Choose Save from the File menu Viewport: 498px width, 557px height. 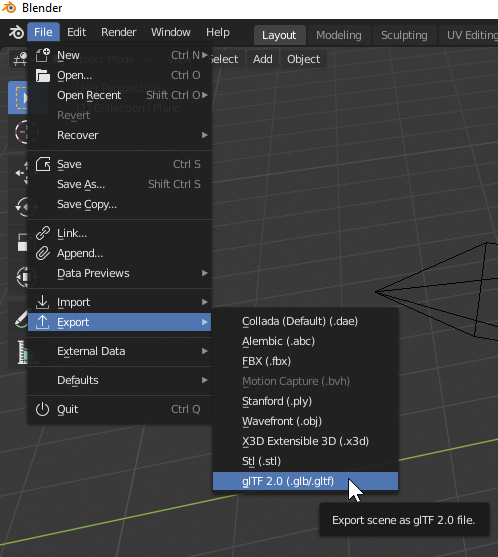pyautogui.click(x=120, y=164)
